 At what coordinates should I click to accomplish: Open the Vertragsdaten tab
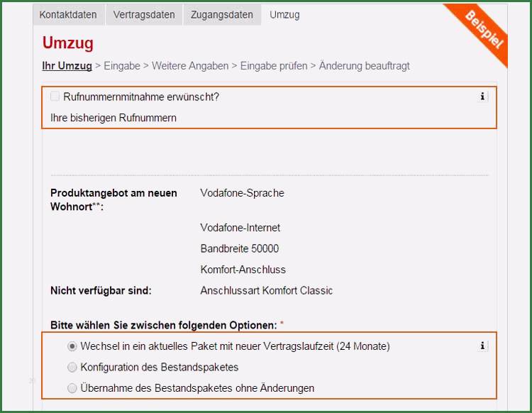[144, 15]
